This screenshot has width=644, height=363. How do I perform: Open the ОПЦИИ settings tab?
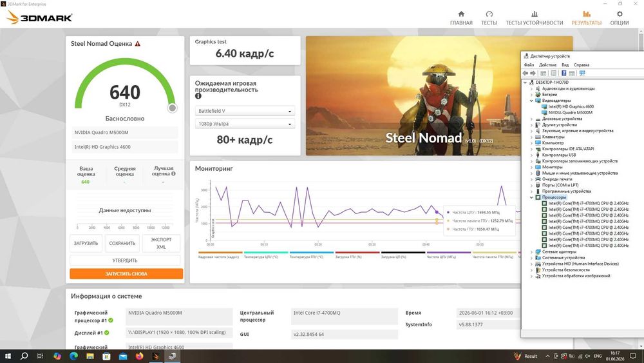point(620,18)
